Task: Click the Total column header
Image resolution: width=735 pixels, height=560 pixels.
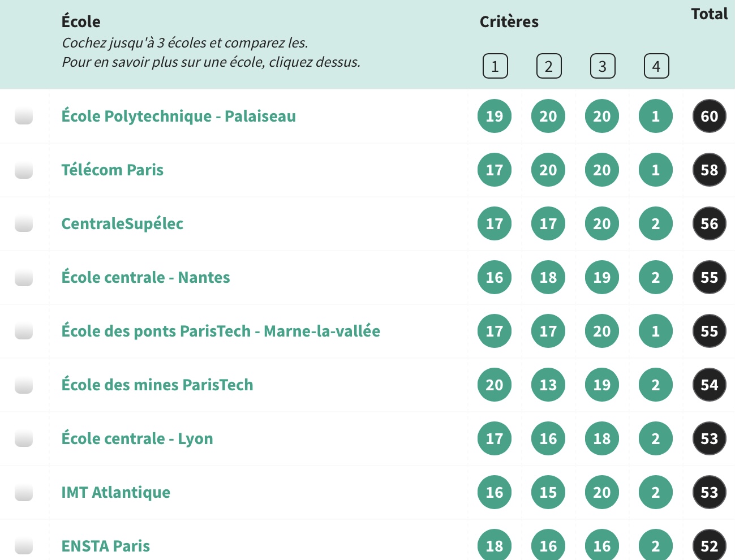Action: tap(709, 14)
